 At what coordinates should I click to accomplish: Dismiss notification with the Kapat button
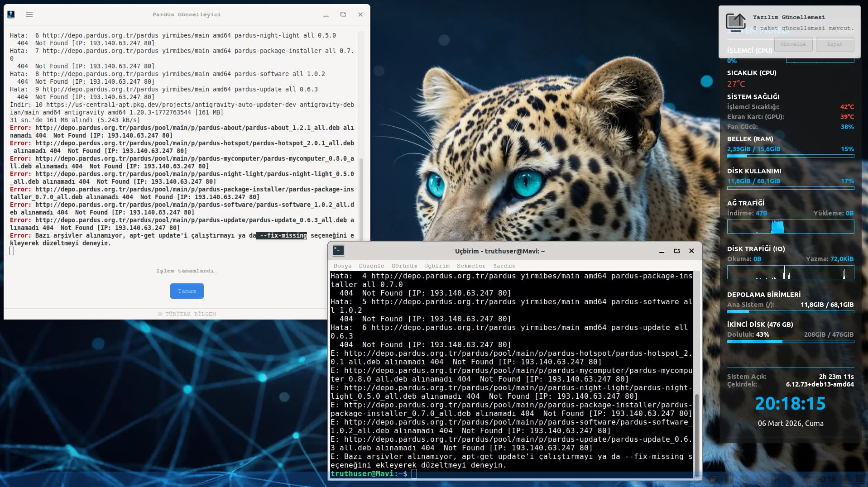tap(834, 44)
